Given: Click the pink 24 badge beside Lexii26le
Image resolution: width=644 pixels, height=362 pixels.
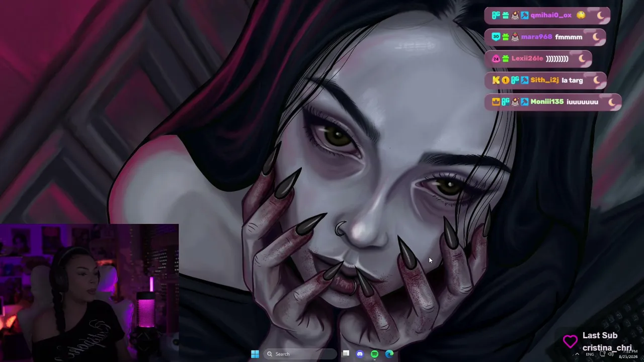Looking at the screenshot, I should click(x=496, y=58).
